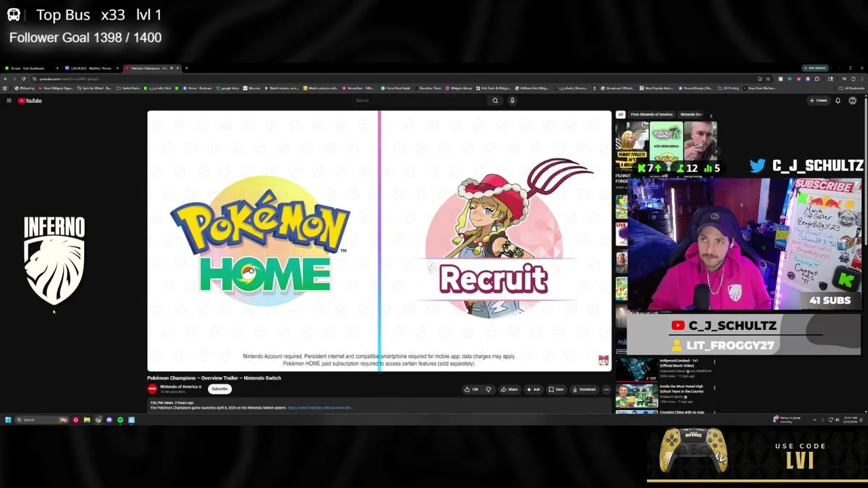Click the Nintendo of America channel avatar
The height and width of the screenshot is (488, 868).
[152, 389]
